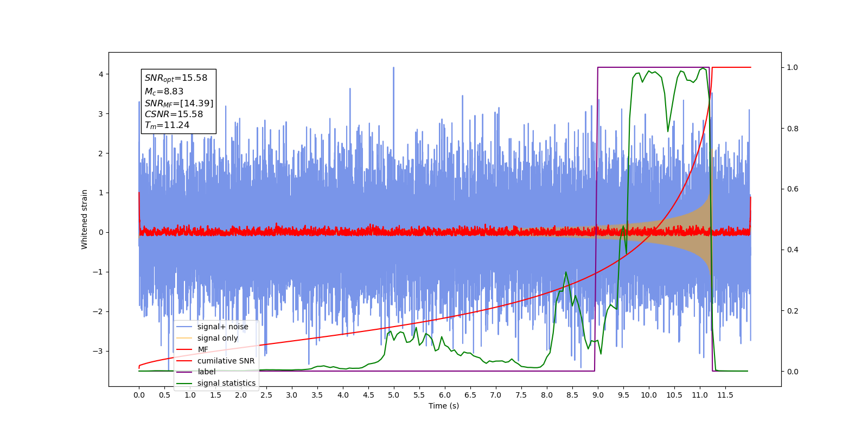868x434 pixels.
Task: Click the Mc=8.83 annotation line
Action: pyautogui.click(x=164, y=92)
